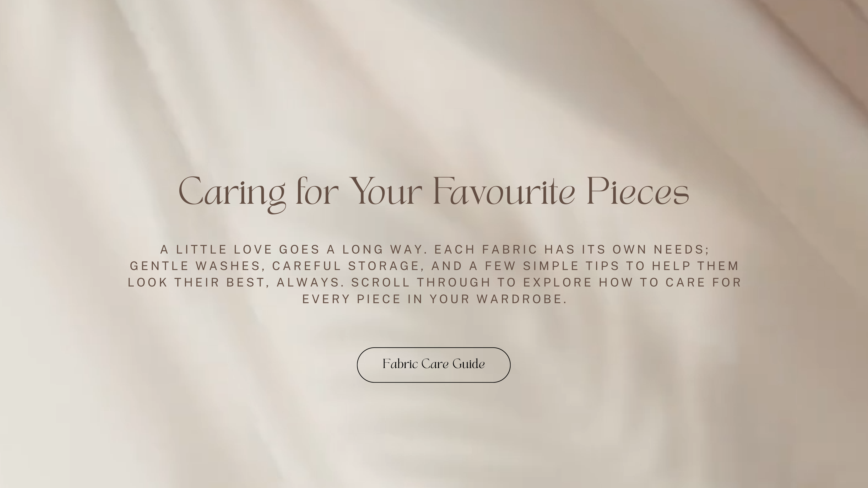Click the 'Gentle washes, careful storage' text line
Screen dimensions: 868x488
(x=434, y=266)
